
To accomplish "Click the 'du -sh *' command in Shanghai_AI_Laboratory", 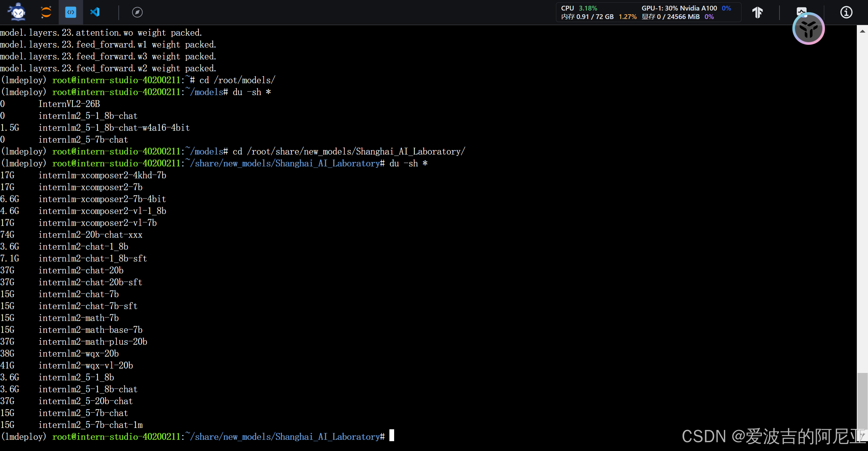I will 408,164.
